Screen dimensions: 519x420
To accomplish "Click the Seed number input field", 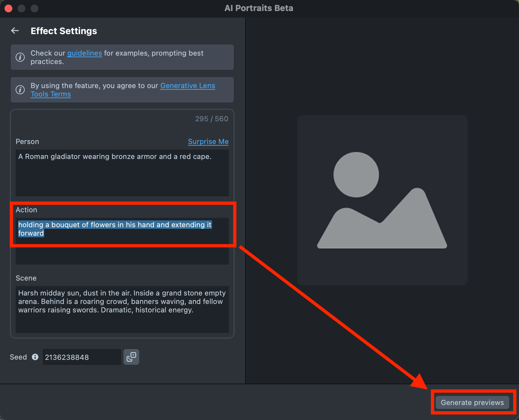I will [x=82, y=357].
